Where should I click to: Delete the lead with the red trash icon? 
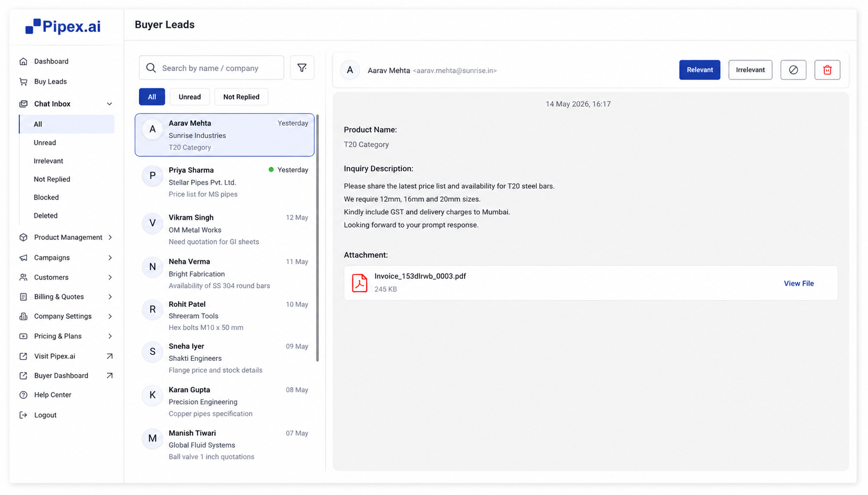(827, 70)
